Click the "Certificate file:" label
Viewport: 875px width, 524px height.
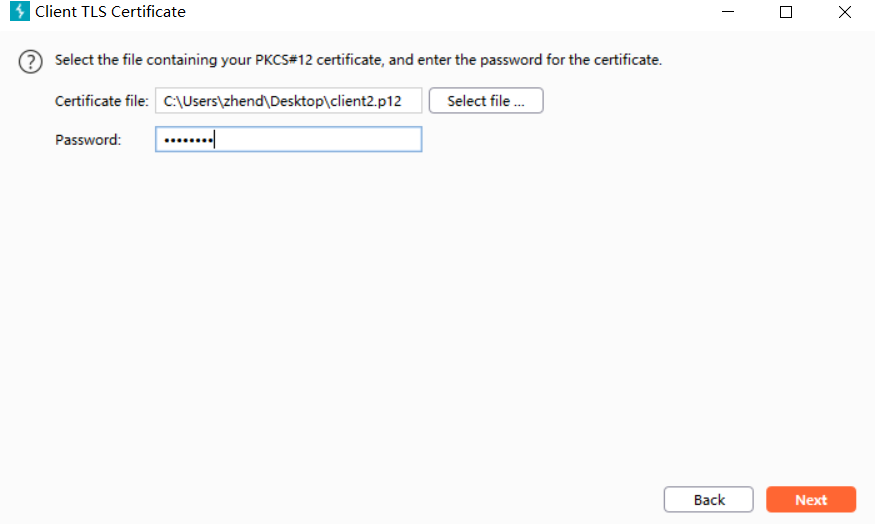point(101,101)
